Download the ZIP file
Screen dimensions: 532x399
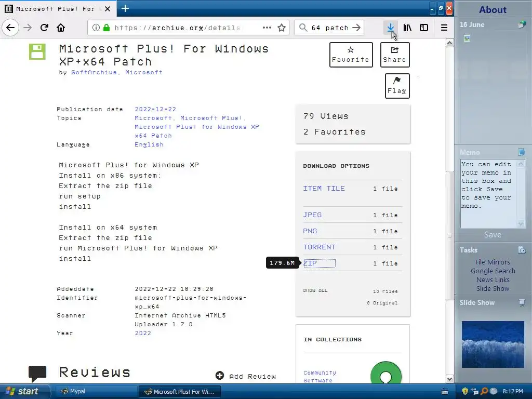tap(310, 263)
